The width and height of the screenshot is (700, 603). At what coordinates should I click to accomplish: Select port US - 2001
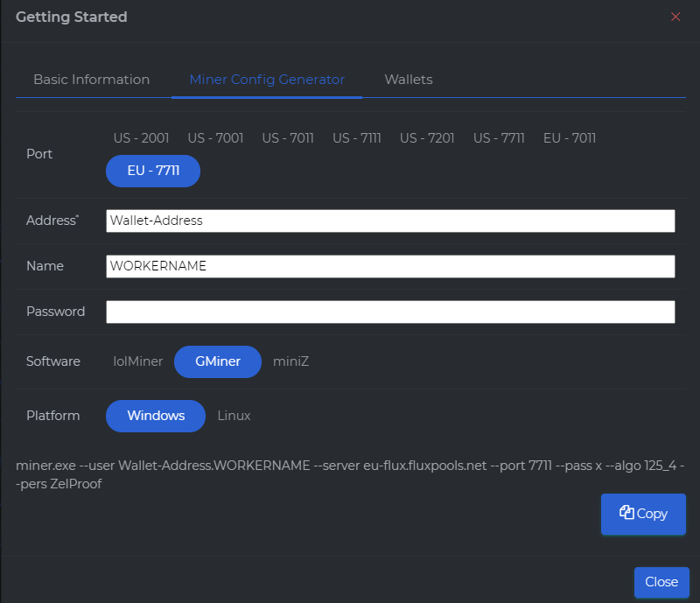[141, 138]
